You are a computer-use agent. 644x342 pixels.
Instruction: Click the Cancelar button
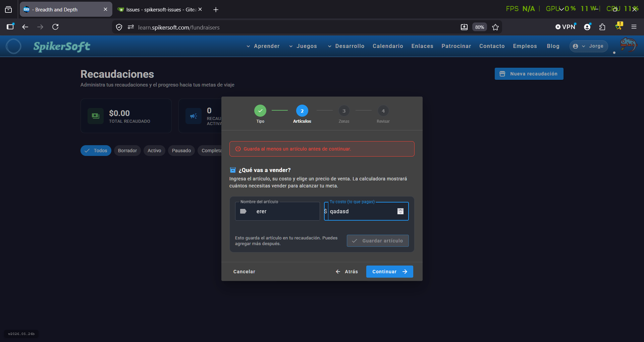pos(244,272)
